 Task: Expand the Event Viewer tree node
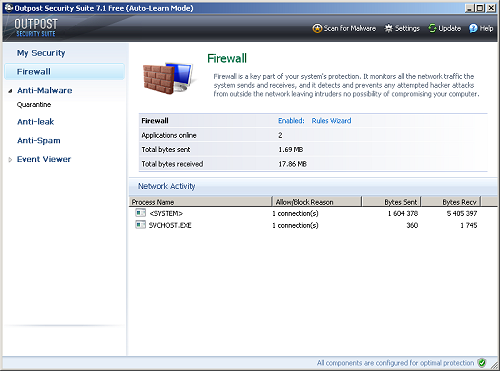coord(10,160)
